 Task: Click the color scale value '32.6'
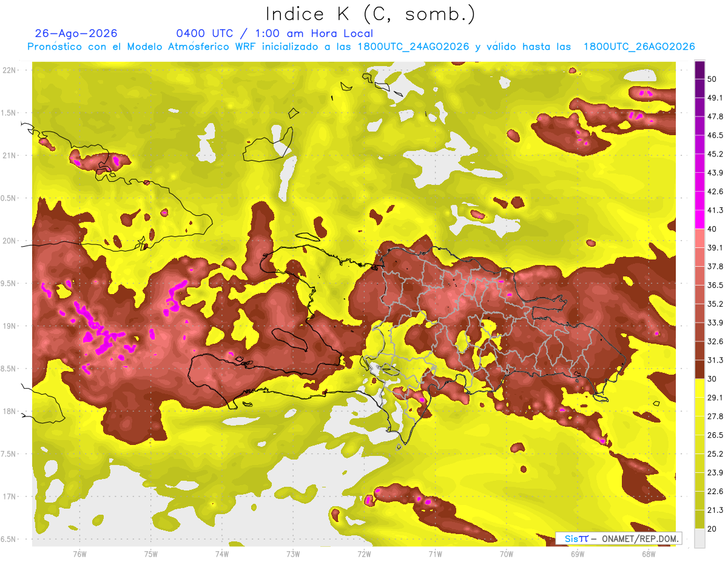coord(715,341)
